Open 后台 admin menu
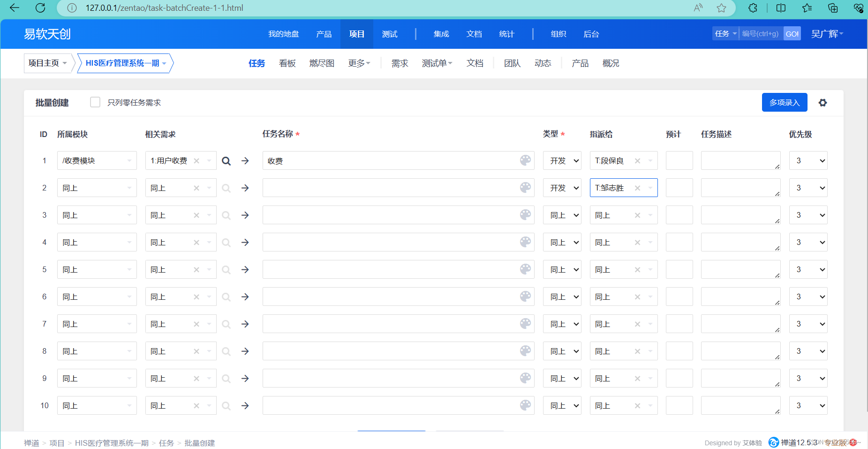Screen dimensions: 868x449 coord(591,34)
